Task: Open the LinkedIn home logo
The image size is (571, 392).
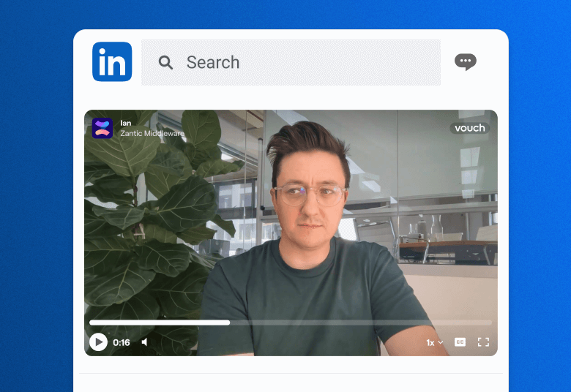Action: point(112,61)
